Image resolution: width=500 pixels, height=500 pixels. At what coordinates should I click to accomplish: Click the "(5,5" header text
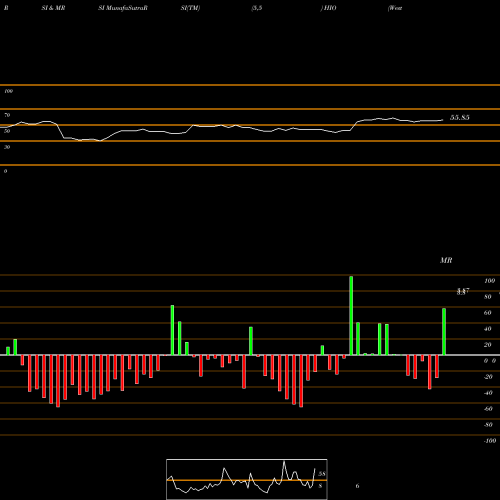pyautogui.click(x=257, y=8)
